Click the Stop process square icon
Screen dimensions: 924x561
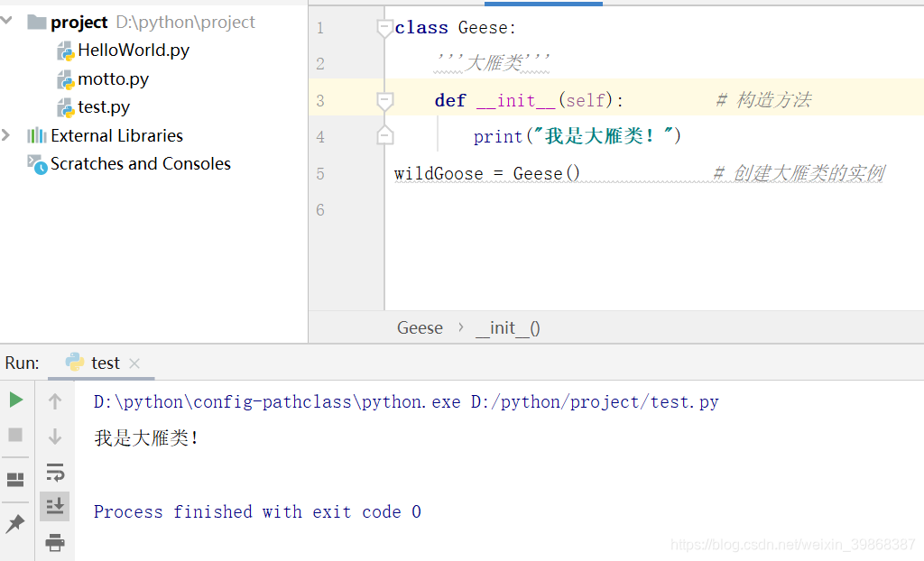click(15, 435)
